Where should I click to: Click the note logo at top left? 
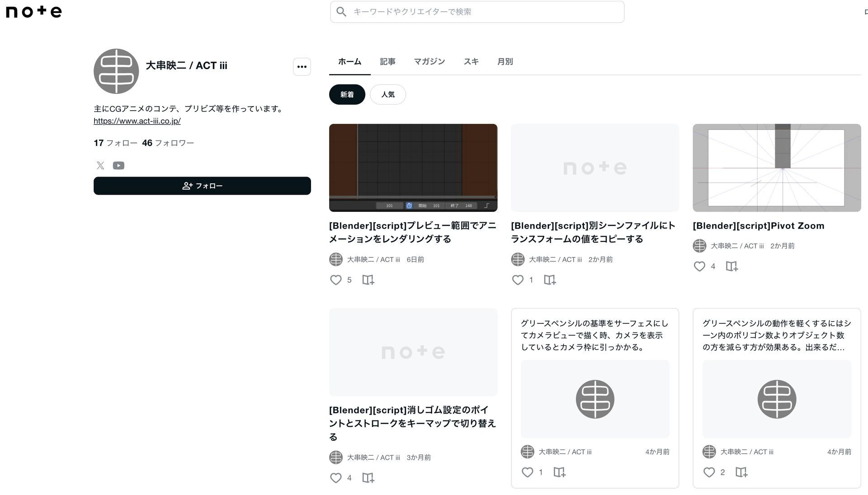point(34,11)
